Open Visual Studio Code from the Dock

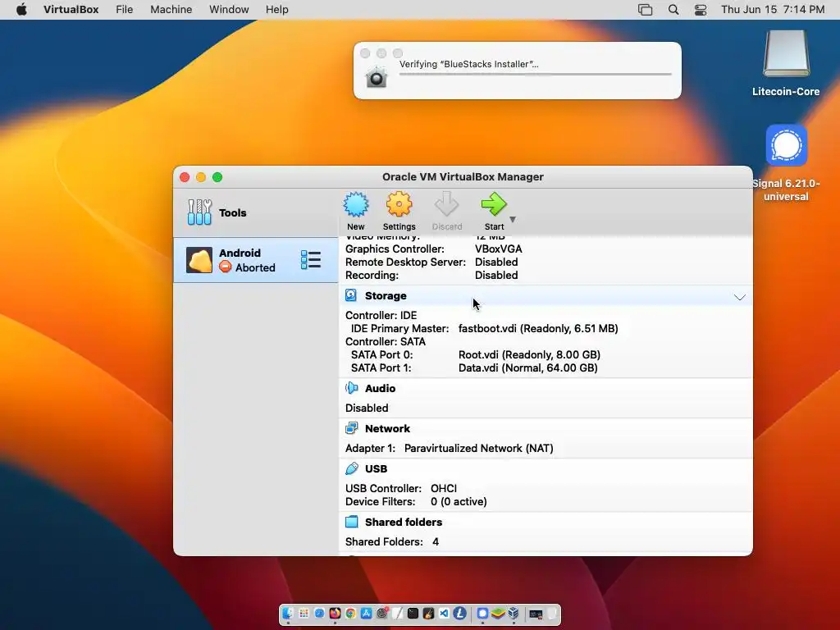coord(444,614)
